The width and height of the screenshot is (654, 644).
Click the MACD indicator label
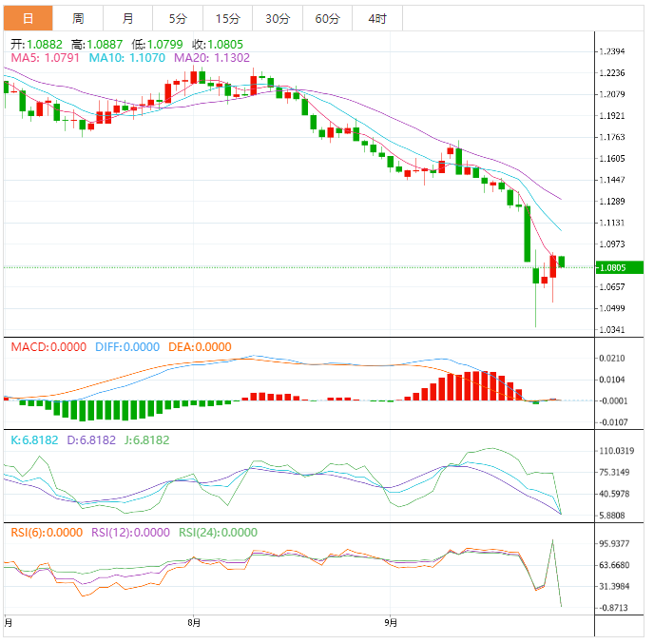pos(48,347)
